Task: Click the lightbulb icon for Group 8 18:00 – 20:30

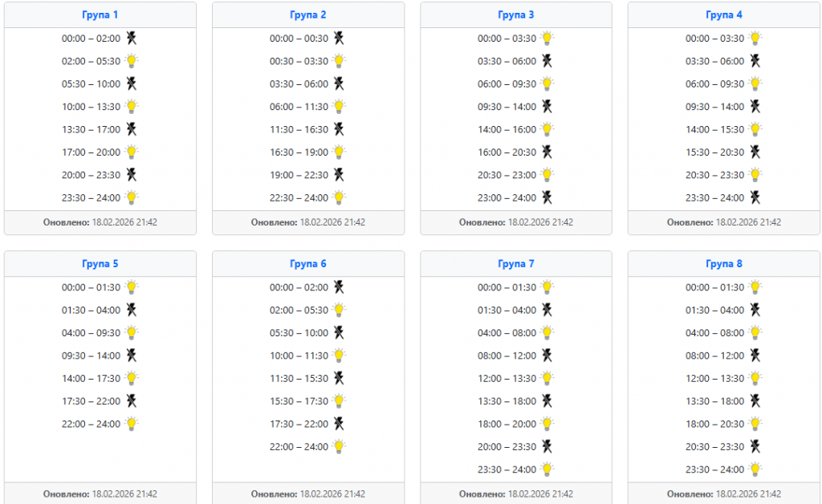Action: pos(755,423)
